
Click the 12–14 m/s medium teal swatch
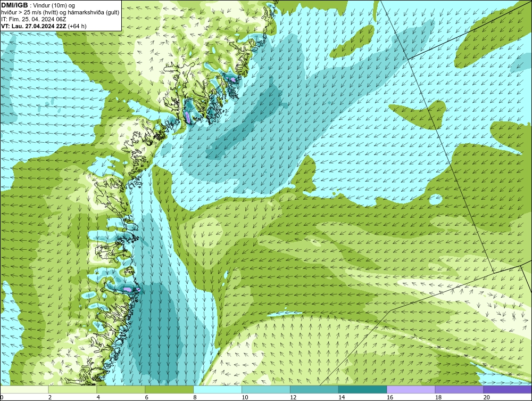click(x=314, y=389)
